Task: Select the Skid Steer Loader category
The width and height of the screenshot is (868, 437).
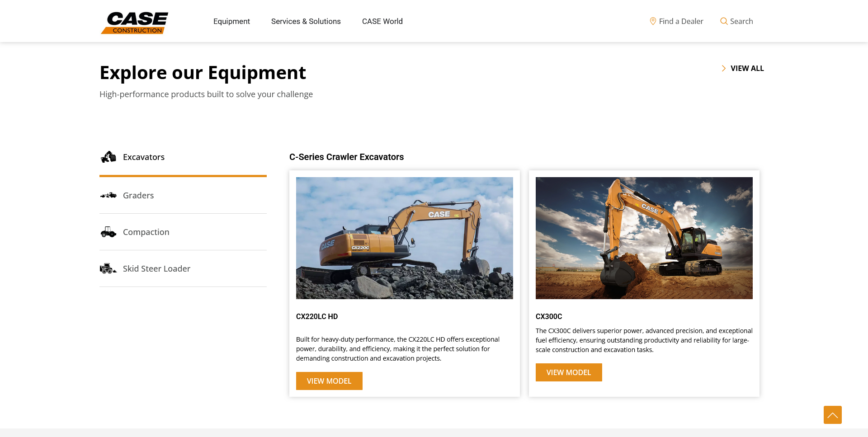Action: pos(156,268)
